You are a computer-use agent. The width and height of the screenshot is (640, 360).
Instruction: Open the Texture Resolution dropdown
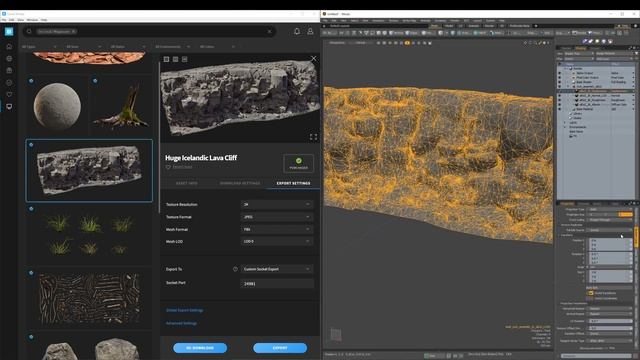coord(277,204)
